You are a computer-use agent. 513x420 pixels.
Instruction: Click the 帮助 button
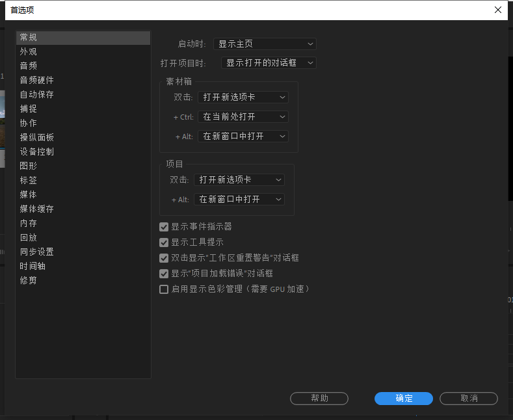point(319,399)
